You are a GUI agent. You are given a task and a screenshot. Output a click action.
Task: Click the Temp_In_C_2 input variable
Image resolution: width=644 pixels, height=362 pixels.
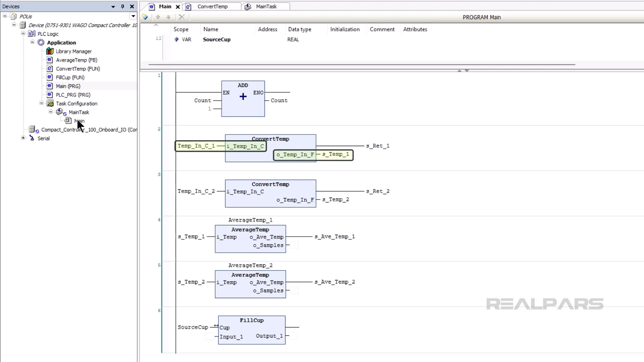point(196,191)
